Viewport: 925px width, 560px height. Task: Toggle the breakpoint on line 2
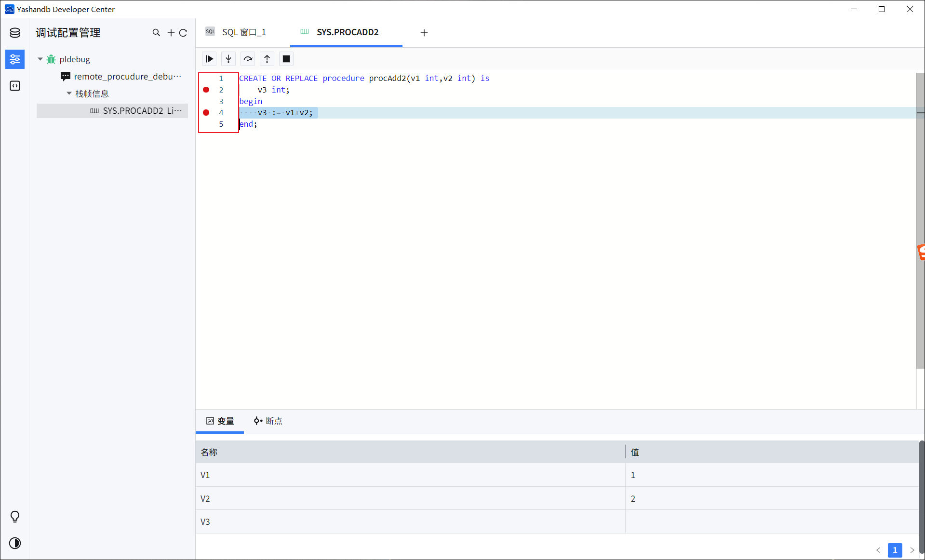206,90
